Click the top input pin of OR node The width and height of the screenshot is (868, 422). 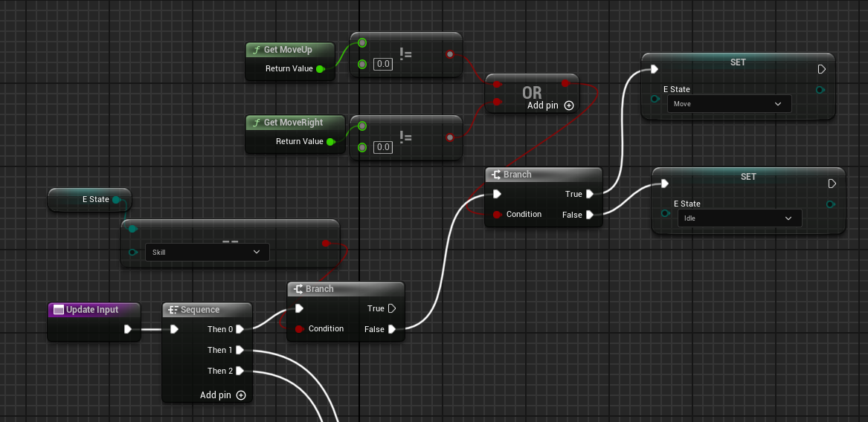click(x=497, y=85)
